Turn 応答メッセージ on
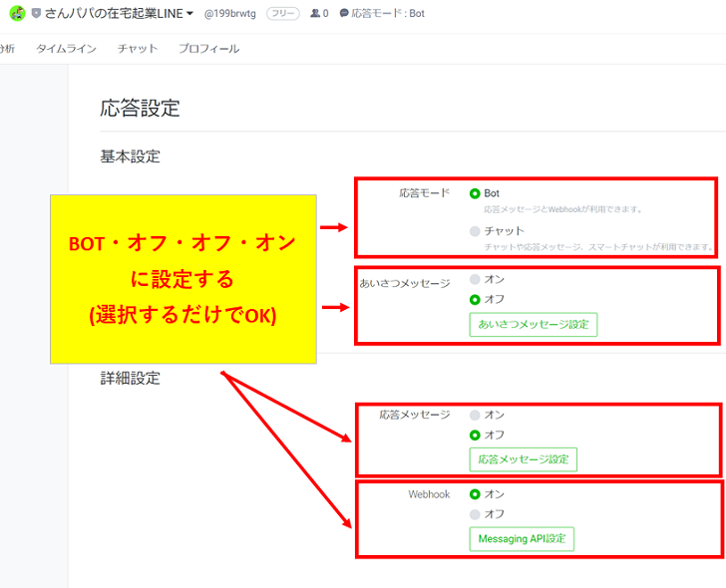The image size is (726, 588). (475, 415)
